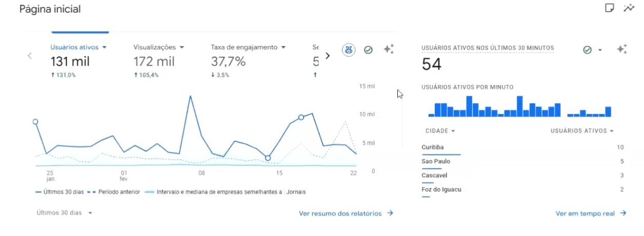Click the 54 active users value
The height and width of the screenshot is (236, 644).
tap(432, 65)
